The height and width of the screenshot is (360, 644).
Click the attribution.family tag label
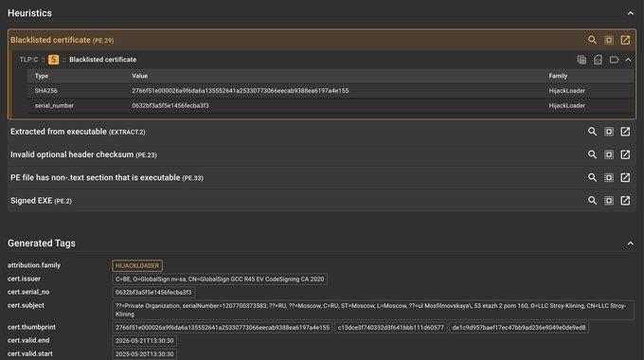[x=34, y=265]
